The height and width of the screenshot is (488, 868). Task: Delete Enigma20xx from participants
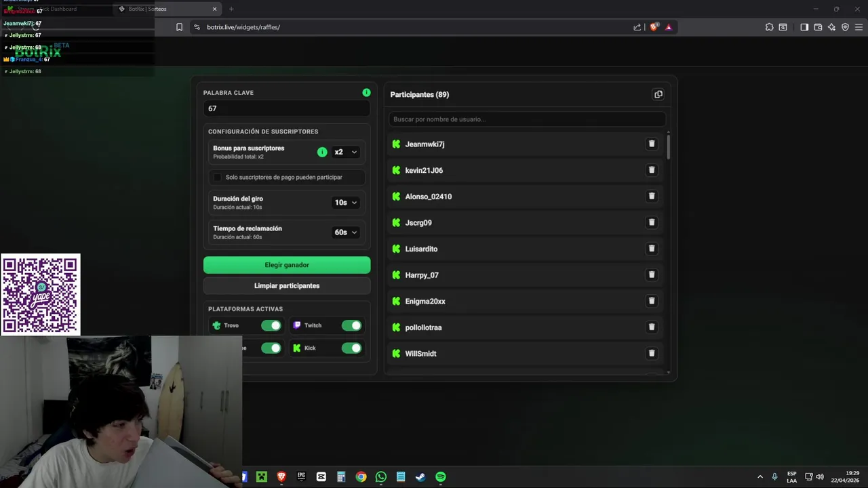point(652,301)
